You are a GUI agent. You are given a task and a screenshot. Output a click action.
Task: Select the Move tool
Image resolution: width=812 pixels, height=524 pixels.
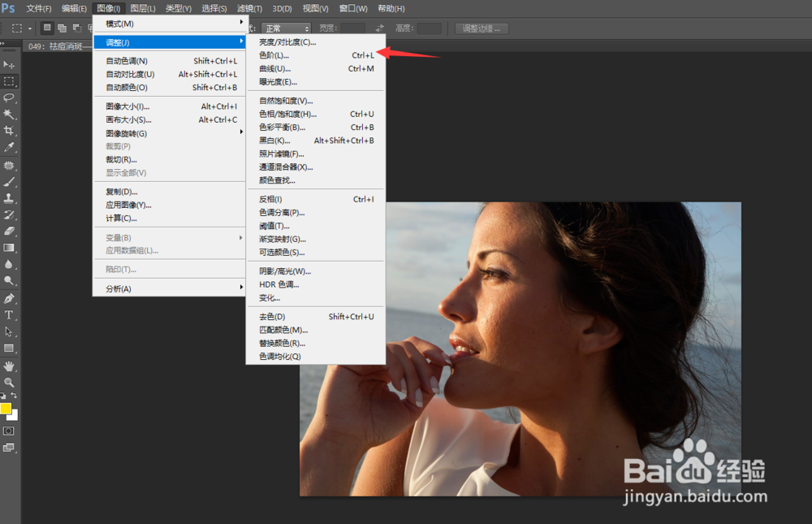click(x=9, y=65)
